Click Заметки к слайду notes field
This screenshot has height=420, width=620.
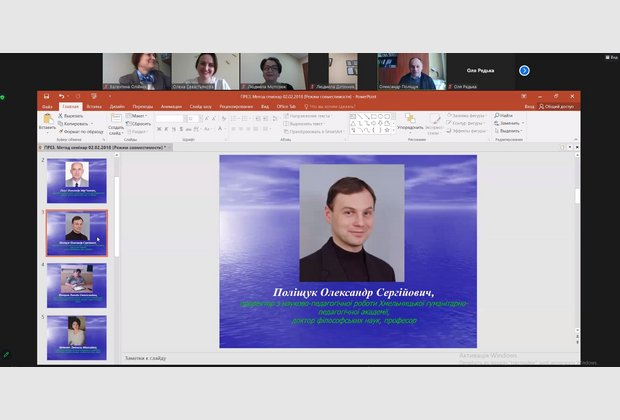point(146,358)
